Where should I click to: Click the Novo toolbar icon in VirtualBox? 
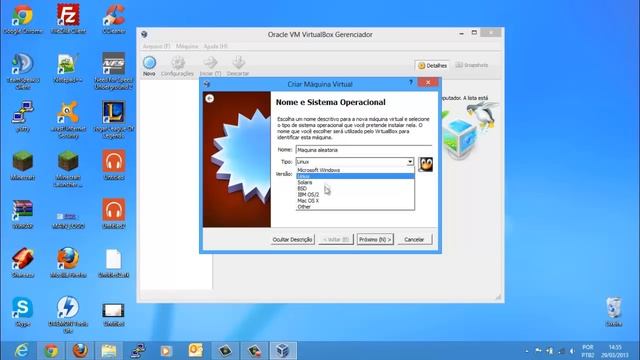[149, 63]
